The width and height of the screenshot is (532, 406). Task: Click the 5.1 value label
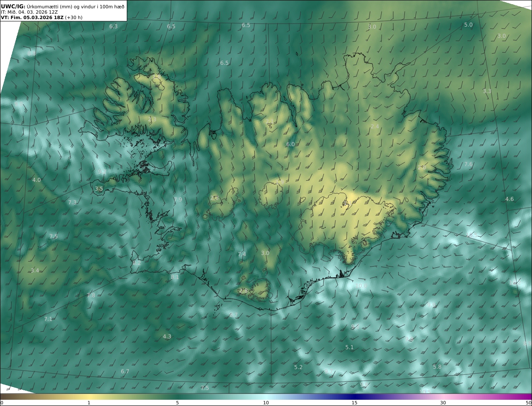(x=350, y=347)
